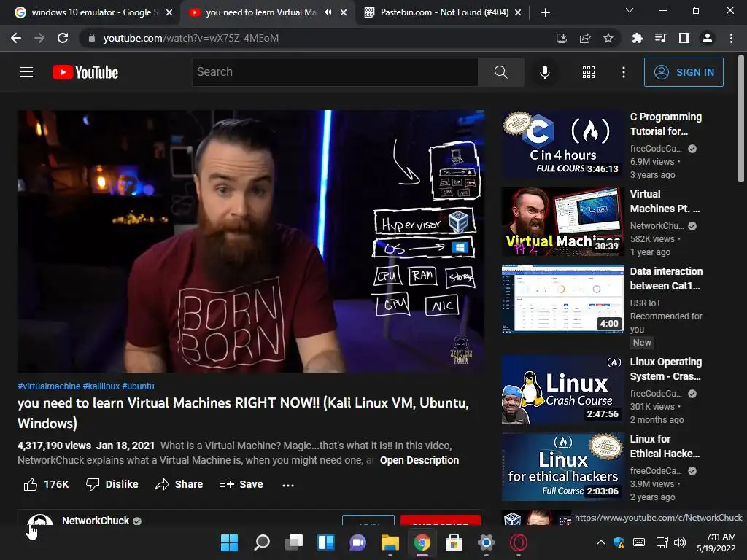
Task: Focus the YouTube Search field
Action: (335, 72)
